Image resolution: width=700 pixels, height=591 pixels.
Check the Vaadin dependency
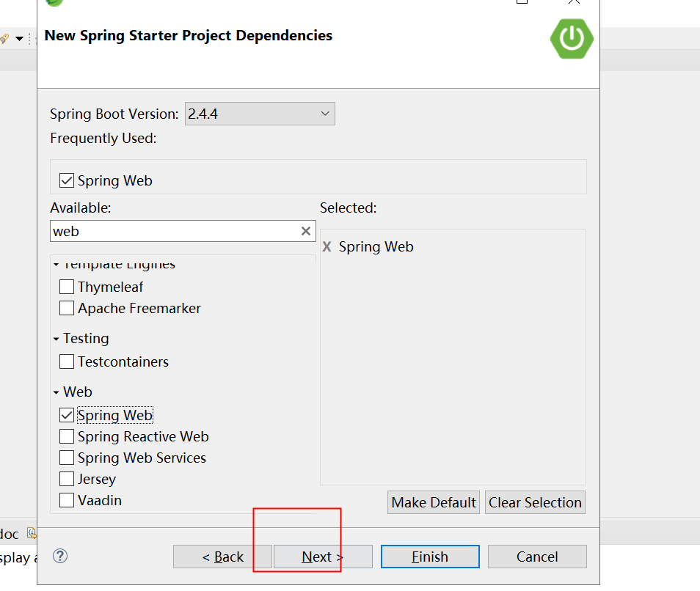pyautogui.click(x=67, y=501)
